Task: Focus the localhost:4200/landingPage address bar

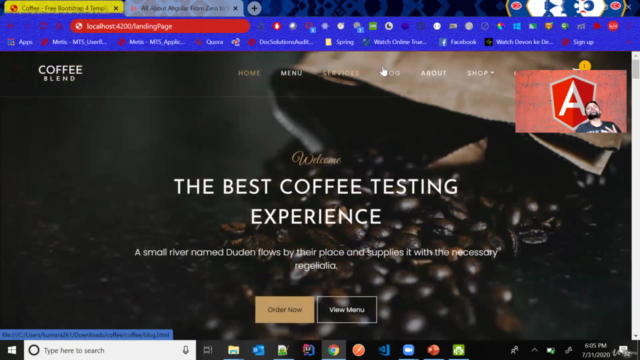Action: 160,26
